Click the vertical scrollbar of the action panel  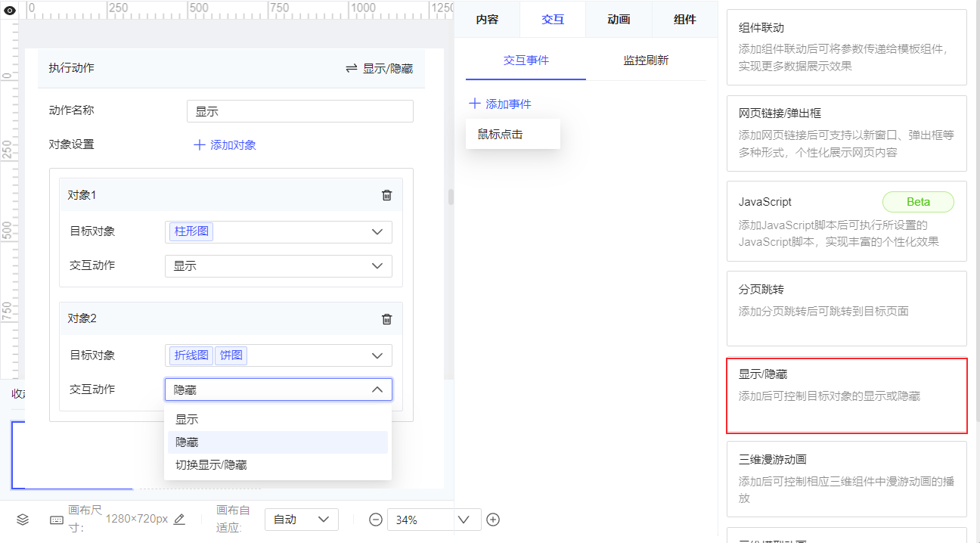click(x=451, y=197)
